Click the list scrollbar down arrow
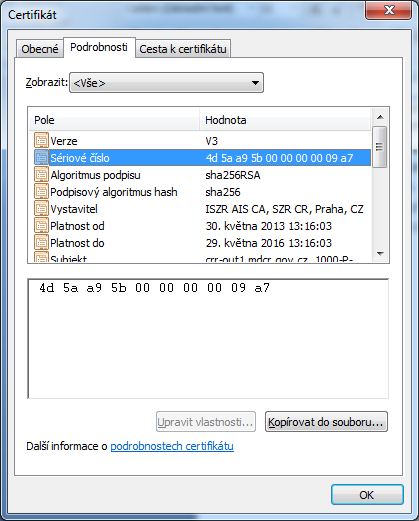Screen dimensions: 419x521 [380, 254]
